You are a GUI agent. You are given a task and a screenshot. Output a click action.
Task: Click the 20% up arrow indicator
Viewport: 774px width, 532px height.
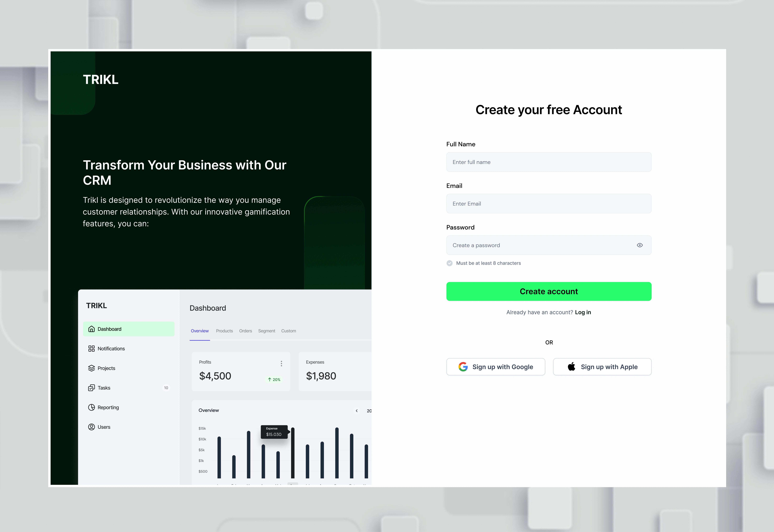pos(274,380)
